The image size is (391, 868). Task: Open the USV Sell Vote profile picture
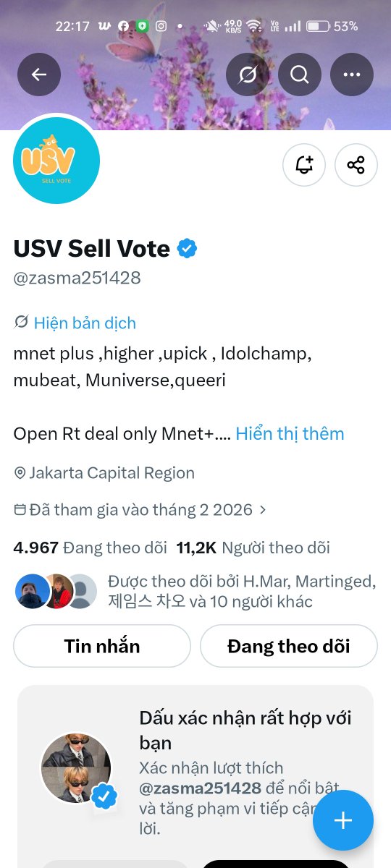pos(56,161)
